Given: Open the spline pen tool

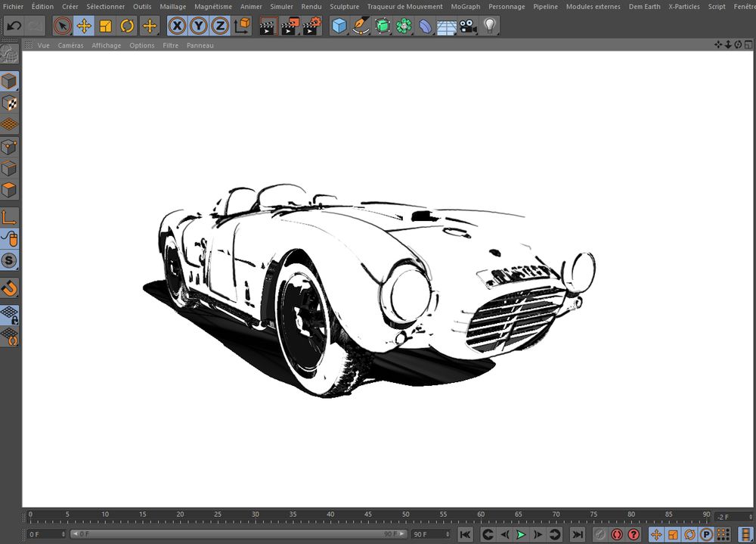Looking at the screenshot, I should click(361, 26).
